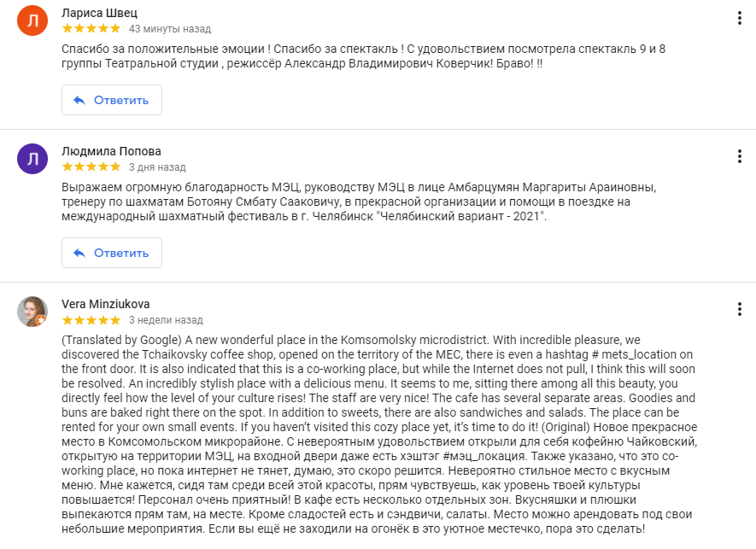
Task: Open the Vera Minziukova reviewer name link
Action: tap(106, 304)
